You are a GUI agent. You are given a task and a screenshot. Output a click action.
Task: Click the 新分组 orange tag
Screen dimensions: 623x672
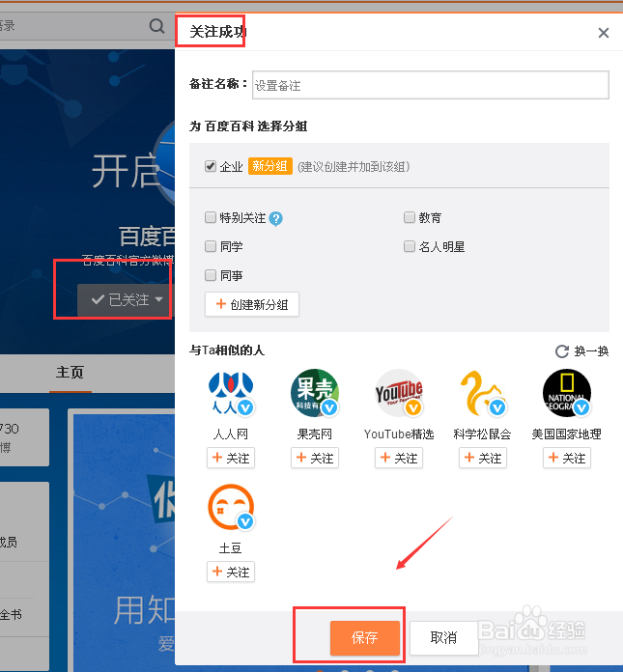point(270,166)
